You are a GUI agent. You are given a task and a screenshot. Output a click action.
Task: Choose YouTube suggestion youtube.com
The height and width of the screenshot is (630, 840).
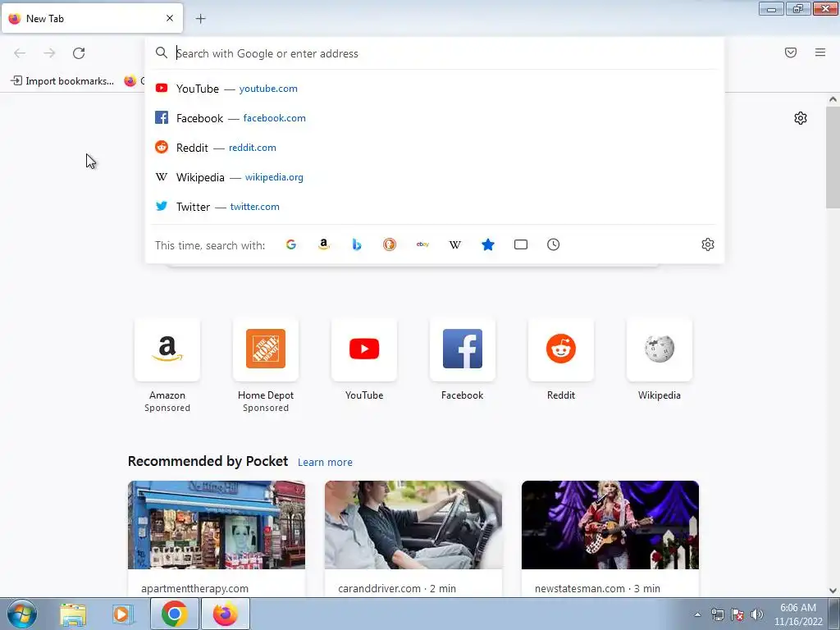[x=435, y=89]
